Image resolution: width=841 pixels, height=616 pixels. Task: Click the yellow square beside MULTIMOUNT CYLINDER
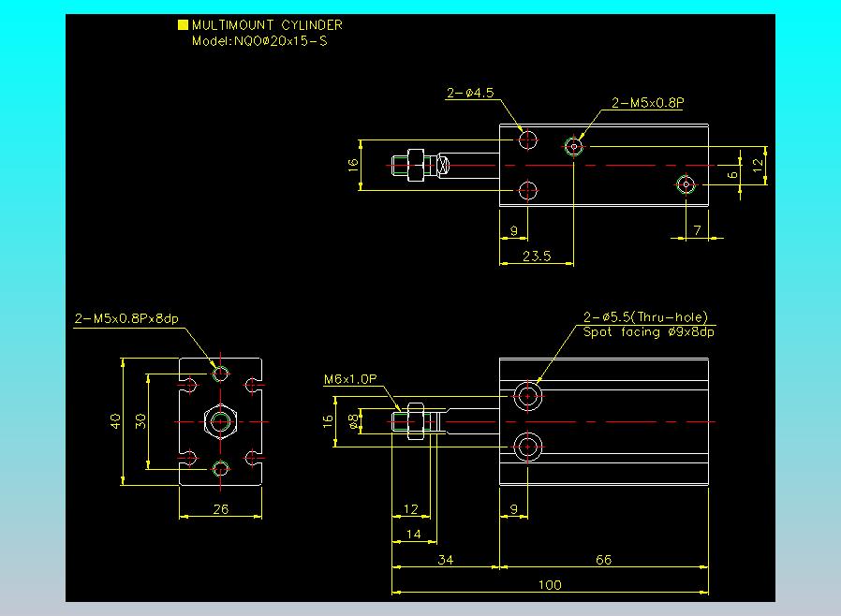[x=183, y=24]
